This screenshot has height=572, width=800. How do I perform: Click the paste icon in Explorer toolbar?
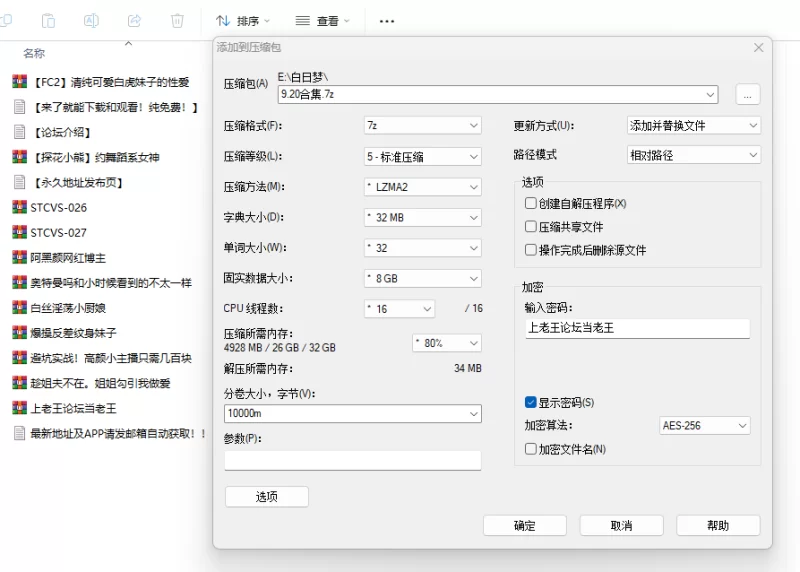[x=48, y=20]
